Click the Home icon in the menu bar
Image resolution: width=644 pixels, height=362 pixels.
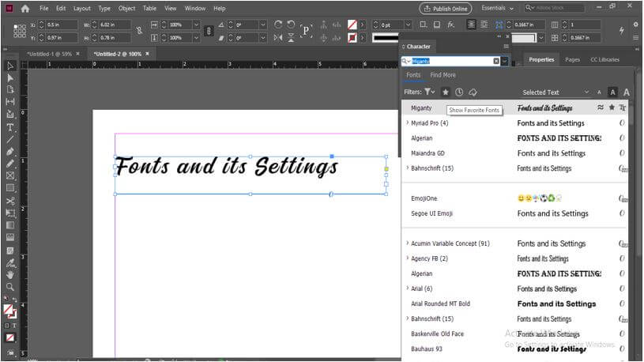(x=25, y=8)
